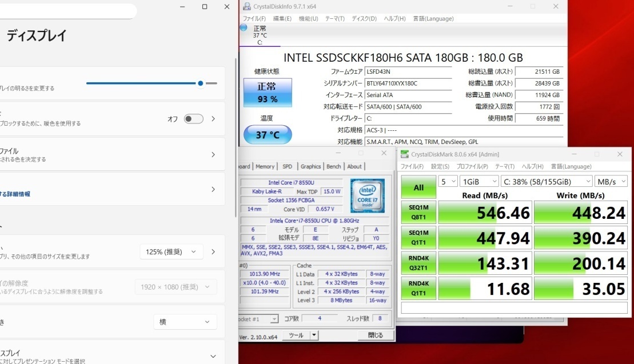Image resolution: width=634 pixels, height=364 pixels.
Task: Open the 横 display orientation dropdown
Action: pyautogui.click(x=185, y=322)
